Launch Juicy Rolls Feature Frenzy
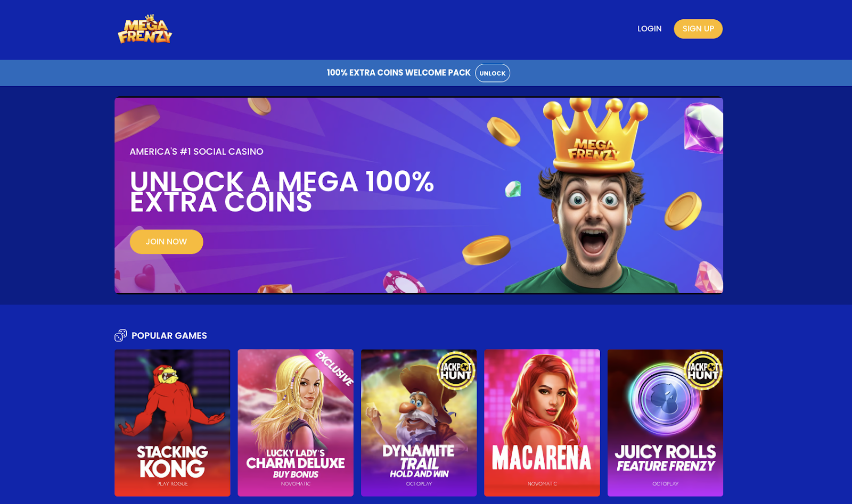Viewport: 852px width, 504px height. point(665,423)
